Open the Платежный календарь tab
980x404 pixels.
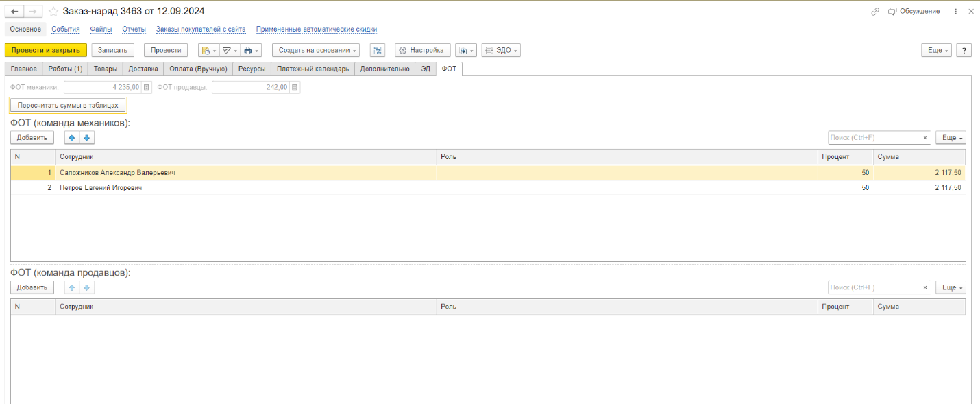(313, 69)
